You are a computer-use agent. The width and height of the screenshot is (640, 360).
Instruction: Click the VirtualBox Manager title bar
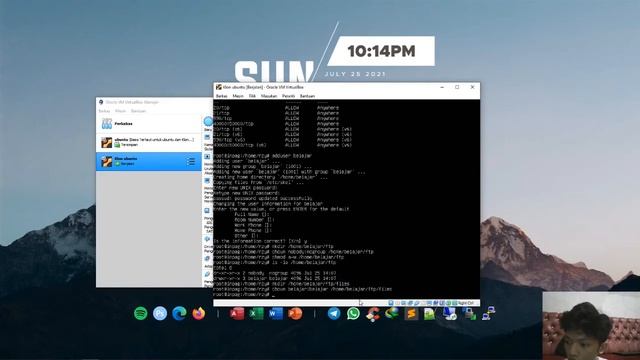[153, 102]
